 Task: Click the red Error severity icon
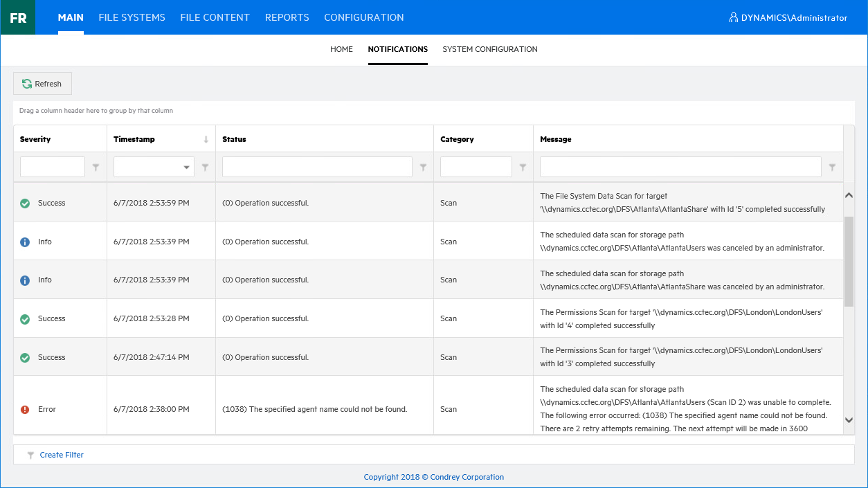pos(25,409)
